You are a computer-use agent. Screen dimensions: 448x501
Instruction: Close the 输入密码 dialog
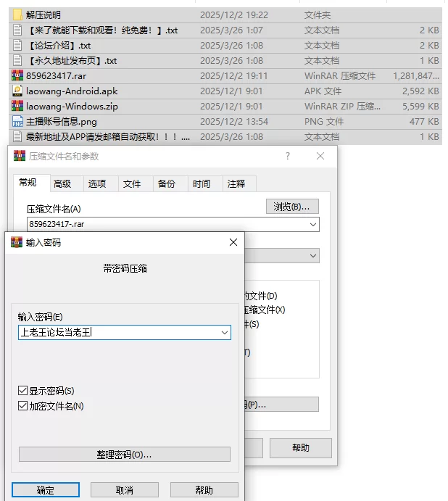(233, 242)
